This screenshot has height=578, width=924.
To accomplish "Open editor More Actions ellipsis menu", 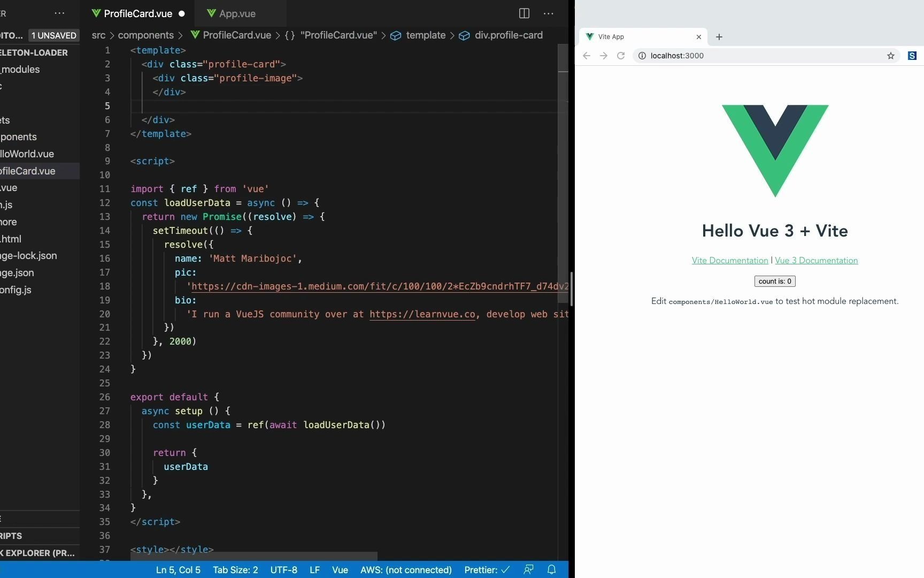I will pos(548,13).
